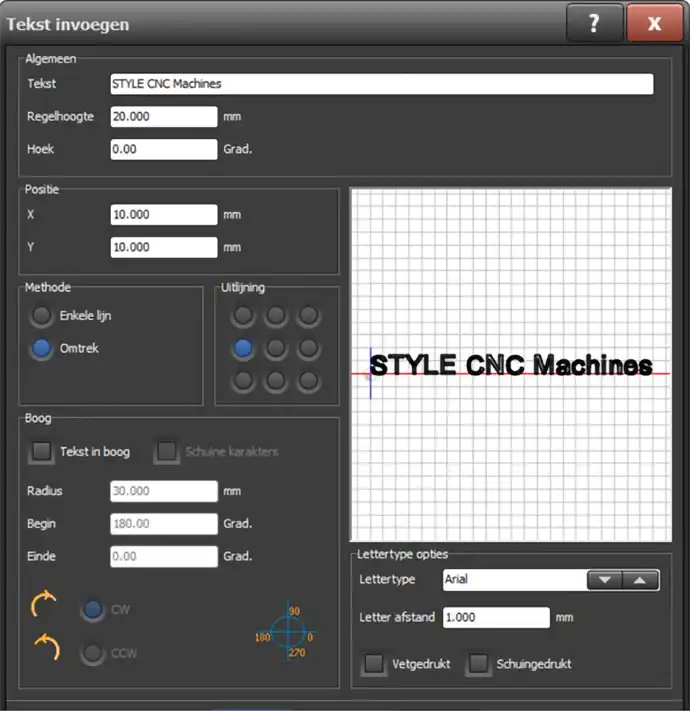The height and width of the screenshot is (711, 690).
Task: Close the Tekst invoegen dialog
Action: click(654, 23)
